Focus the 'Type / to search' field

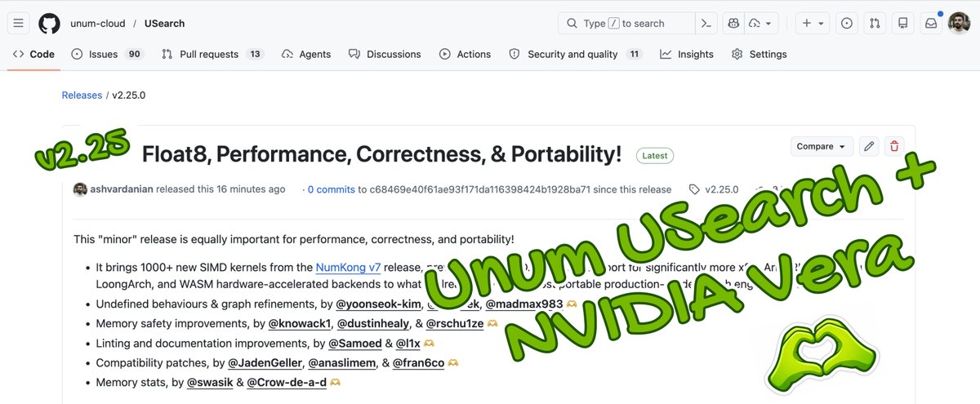click(626, 23)
